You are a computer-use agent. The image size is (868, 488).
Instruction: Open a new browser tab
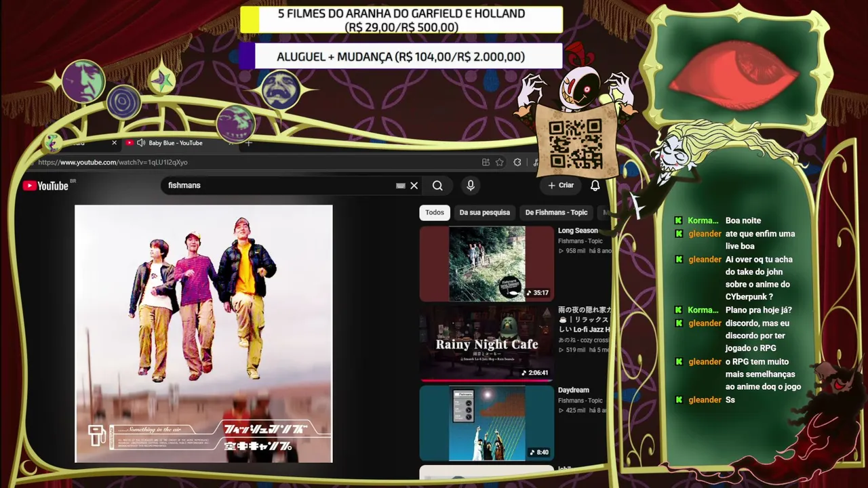tap(249, 143)
